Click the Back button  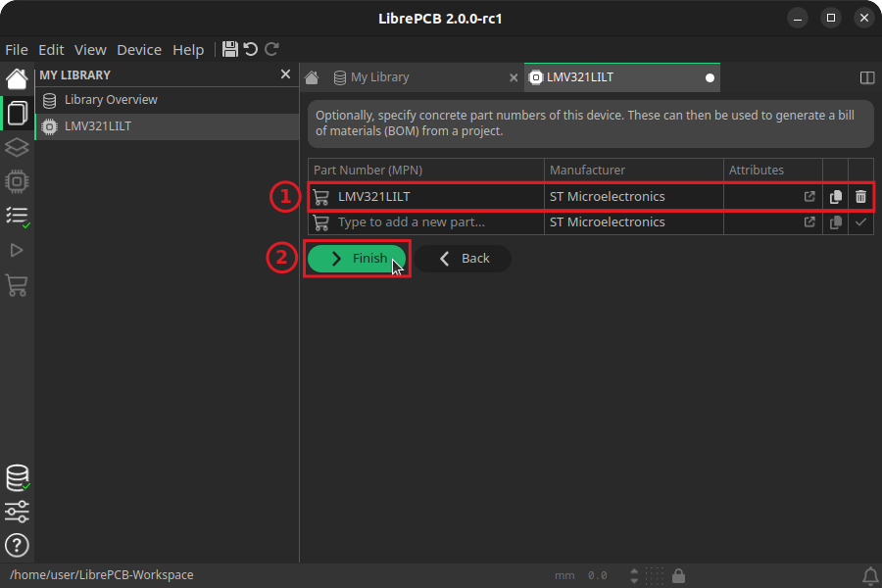(x=463, y=259)
